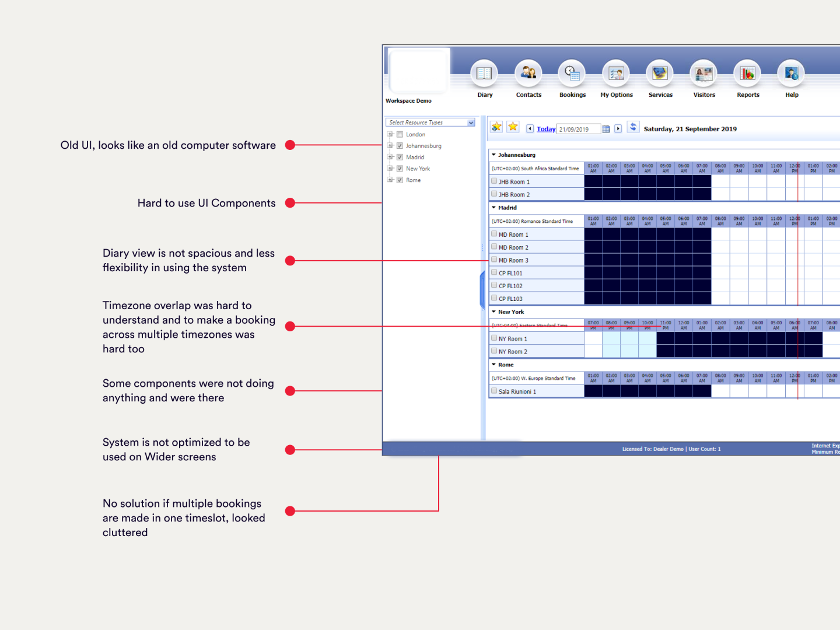The width and height of the screenshot is (840, 630).
Task: Untick the Rome tree checkbox
Action: [x=400, y=180]
